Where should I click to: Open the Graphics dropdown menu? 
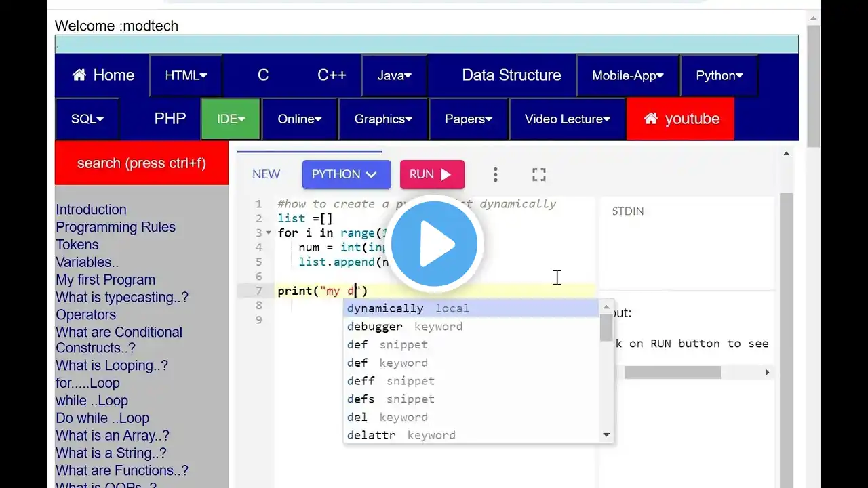[x=384, y=119]
